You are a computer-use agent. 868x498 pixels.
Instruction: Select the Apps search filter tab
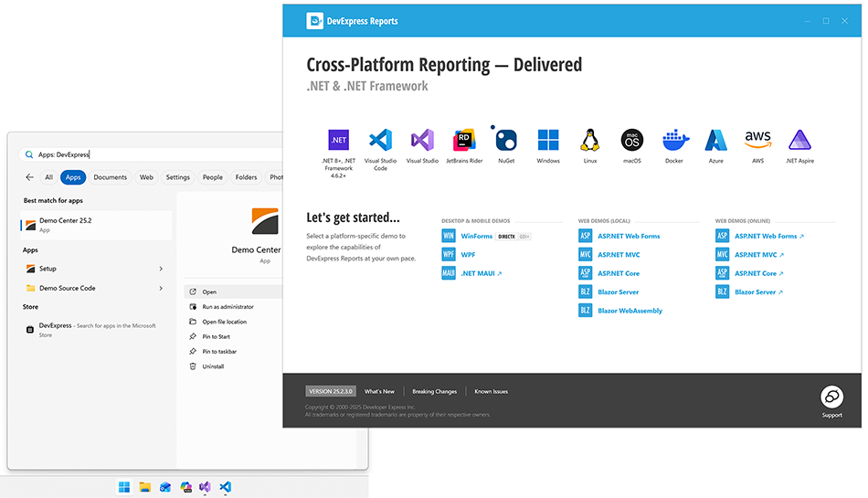73,177
